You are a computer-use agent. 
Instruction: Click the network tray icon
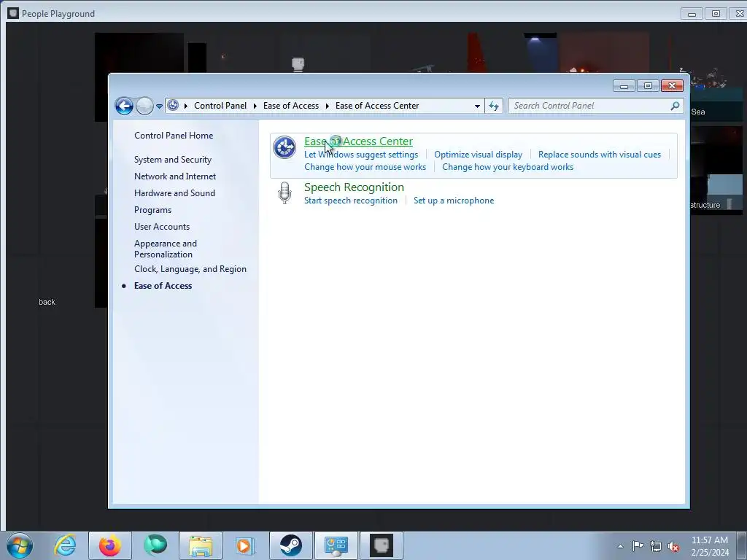[656, 546]
